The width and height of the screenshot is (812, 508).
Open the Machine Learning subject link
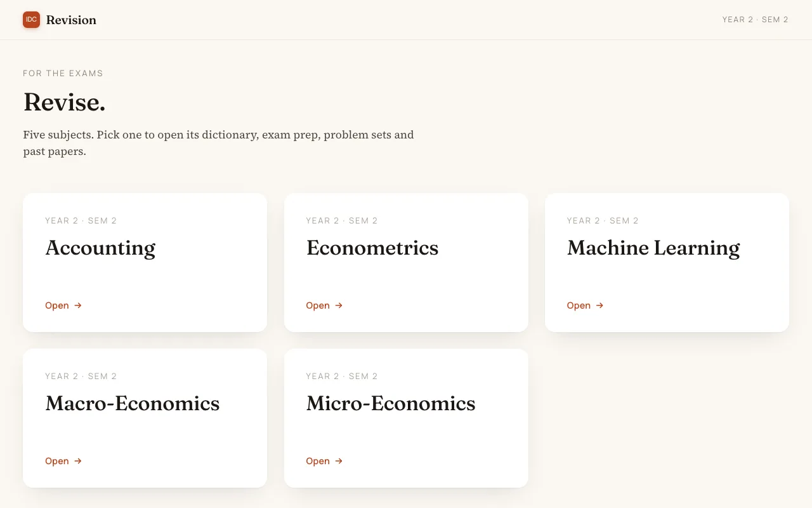click(x=667, y=262)
